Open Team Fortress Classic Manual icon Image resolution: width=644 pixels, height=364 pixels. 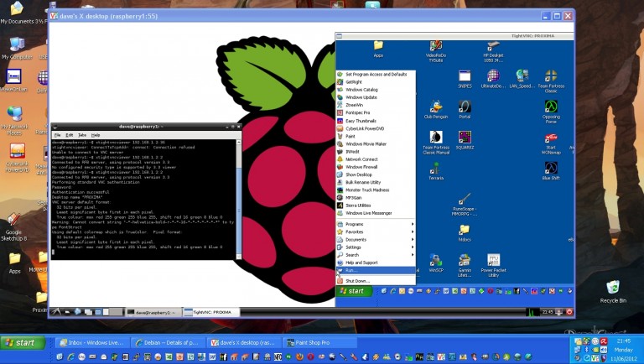coord(436,143)
